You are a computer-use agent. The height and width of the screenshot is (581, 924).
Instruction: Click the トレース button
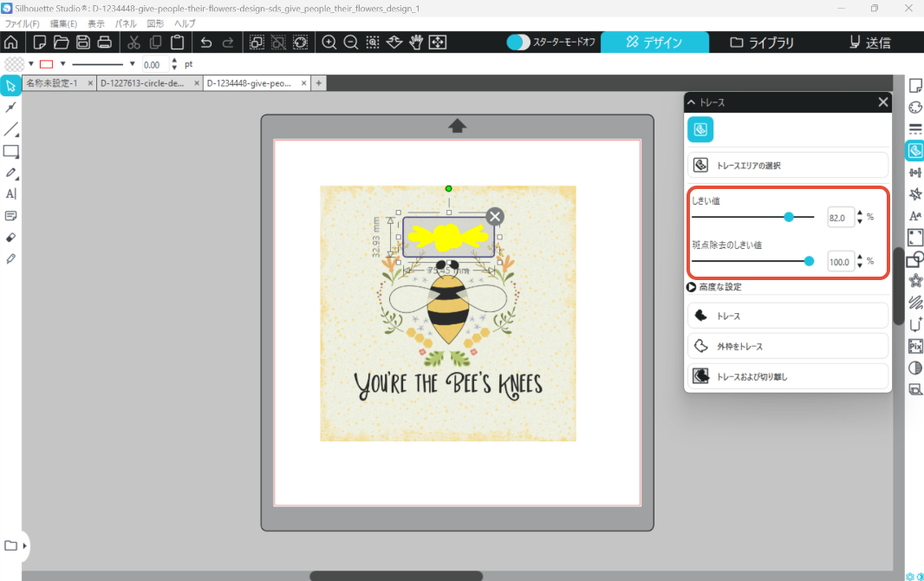pyautogui.click(x=788, y=316)
